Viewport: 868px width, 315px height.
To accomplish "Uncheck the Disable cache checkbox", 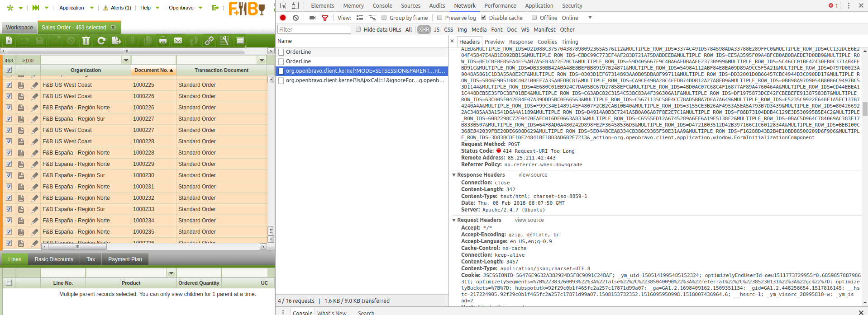I will coord(483,18).
